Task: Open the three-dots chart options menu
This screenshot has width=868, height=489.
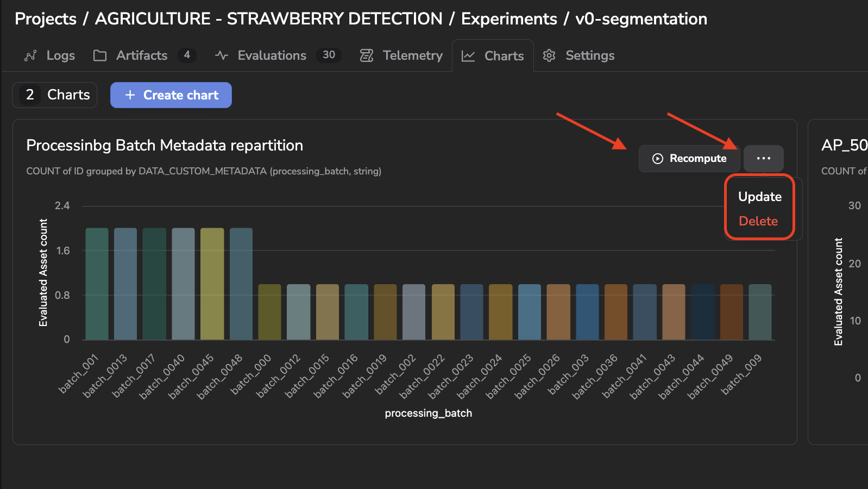Action: (764, 159)
